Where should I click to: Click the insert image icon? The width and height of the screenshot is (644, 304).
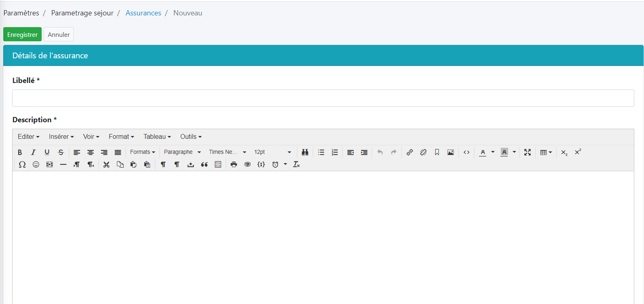[451, 152]
